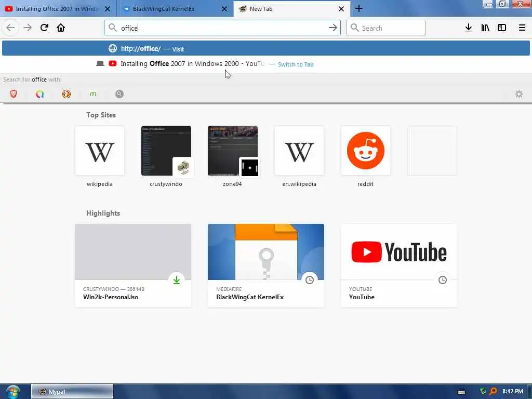Visit http://office/ suggestion
Image resolution: width=532 pixels, height=399 pixels.
click(266, 48)
